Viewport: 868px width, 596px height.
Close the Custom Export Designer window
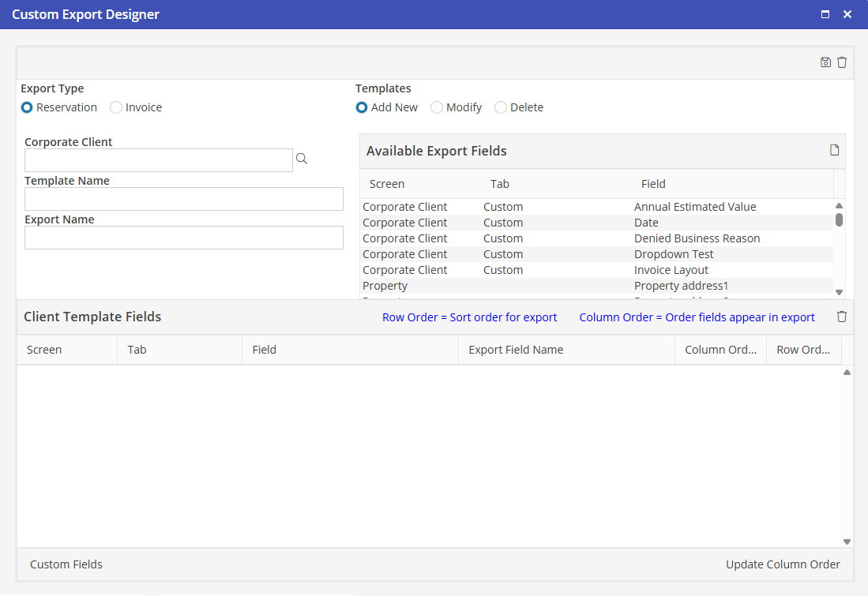(x=847, y=14)
